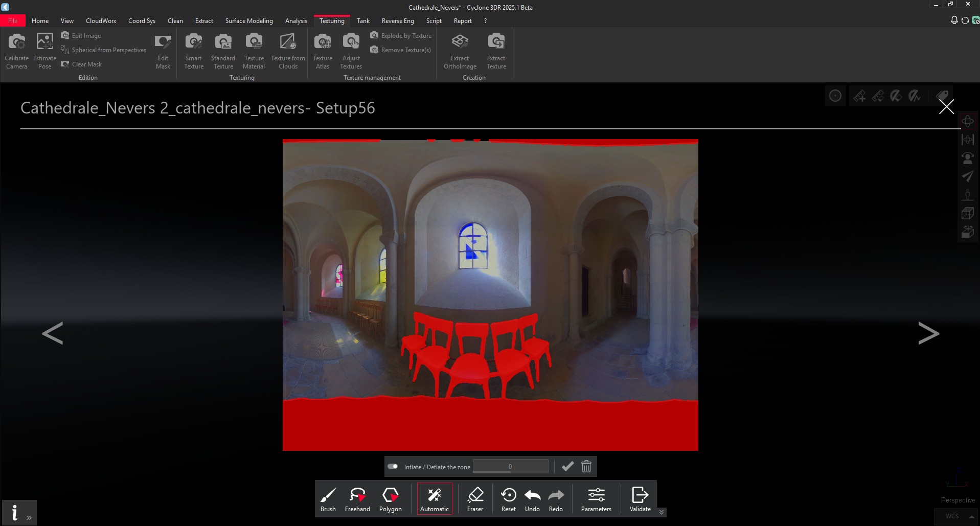980x526 pixels.
Task: Launch the Smart Texture tool
Action: [193, 50]
